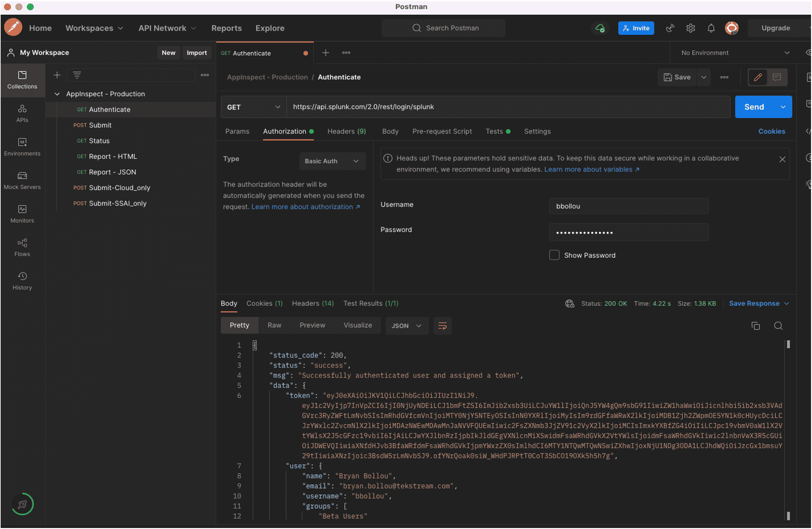The width and height of the screenshot is (812, 529).
Task: Search the response body with magnifier icon
Action: (778, 326)
